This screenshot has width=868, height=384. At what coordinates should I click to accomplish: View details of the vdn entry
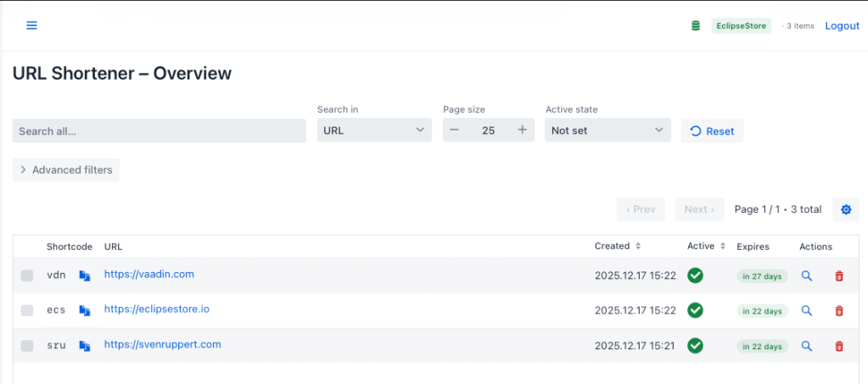[807, 275]
